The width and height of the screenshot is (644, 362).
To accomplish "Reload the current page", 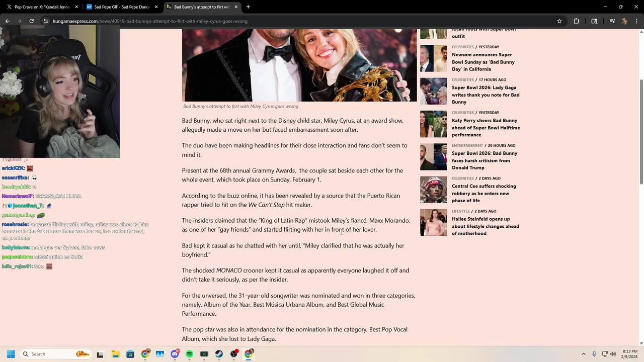I will pos(31,21).
